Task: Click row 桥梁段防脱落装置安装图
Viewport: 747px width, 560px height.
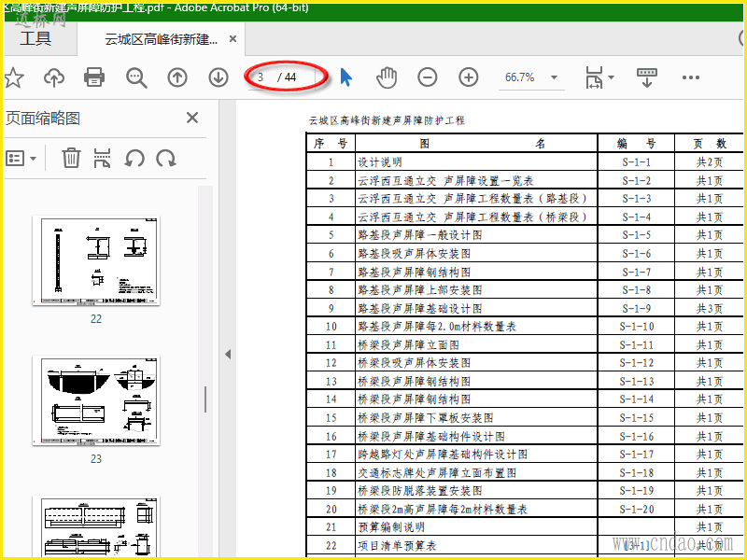Action: pos(525,491)
